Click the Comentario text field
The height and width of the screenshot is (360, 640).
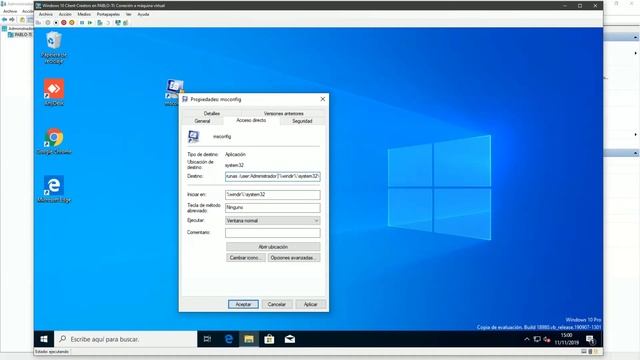click(x=273, y=233)
